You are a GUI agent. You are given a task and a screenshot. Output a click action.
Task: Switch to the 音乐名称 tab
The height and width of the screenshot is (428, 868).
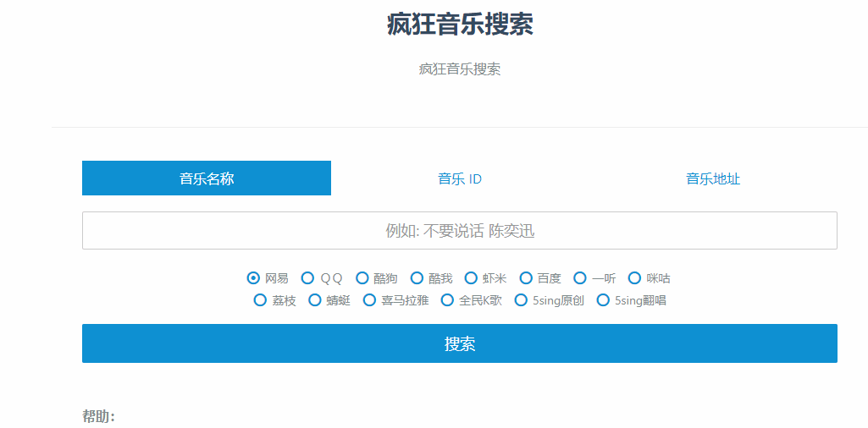[x=207, y=178]
